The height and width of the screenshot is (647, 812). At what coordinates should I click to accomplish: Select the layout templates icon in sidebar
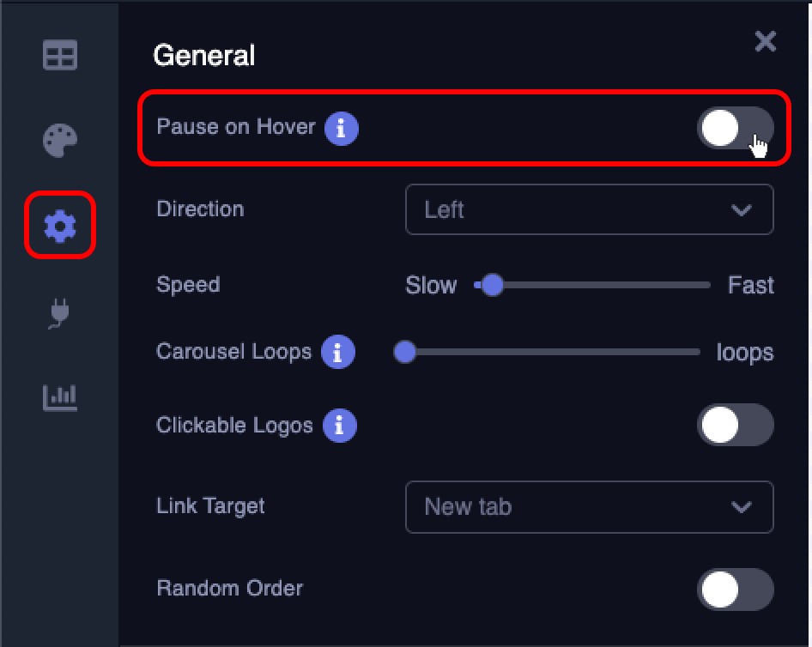coord(58,55)
